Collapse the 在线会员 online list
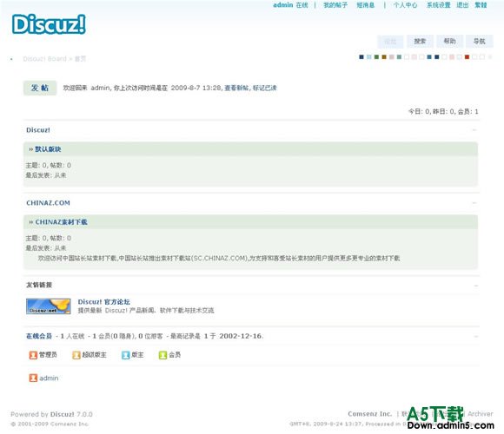Viewport: 504px width, 434px height. click(475, 337)
